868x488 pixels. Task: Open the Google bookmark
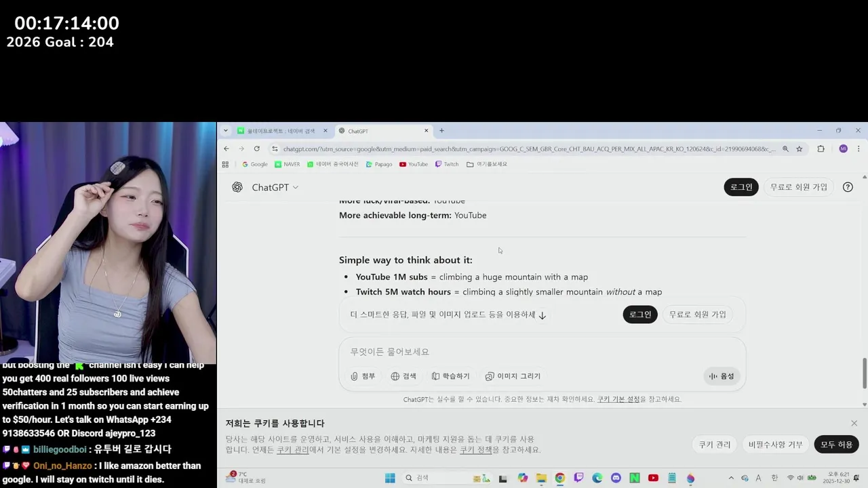point(255,164)
